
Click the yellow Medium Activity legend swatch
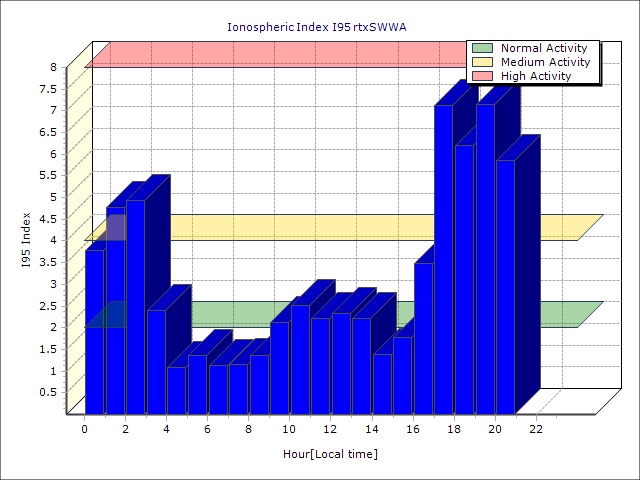[483, 62]
